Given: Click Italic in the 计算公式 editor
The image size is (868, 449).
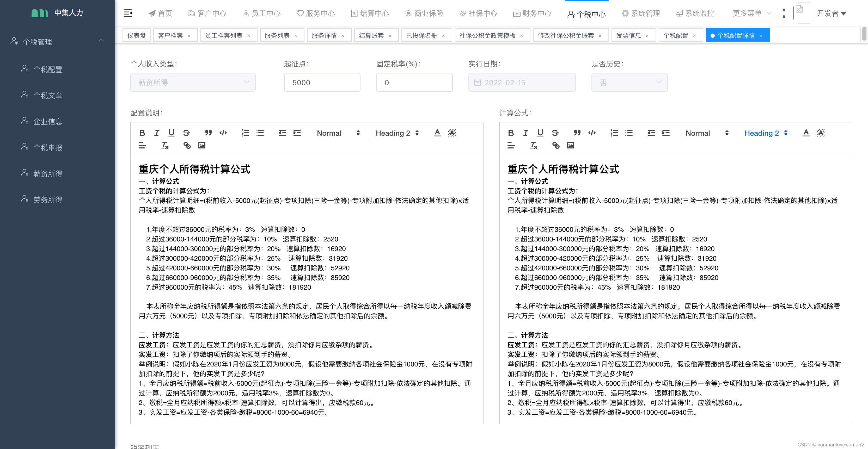Looking at the screenshot, I should pyautogui.click(x=525, y=133).
